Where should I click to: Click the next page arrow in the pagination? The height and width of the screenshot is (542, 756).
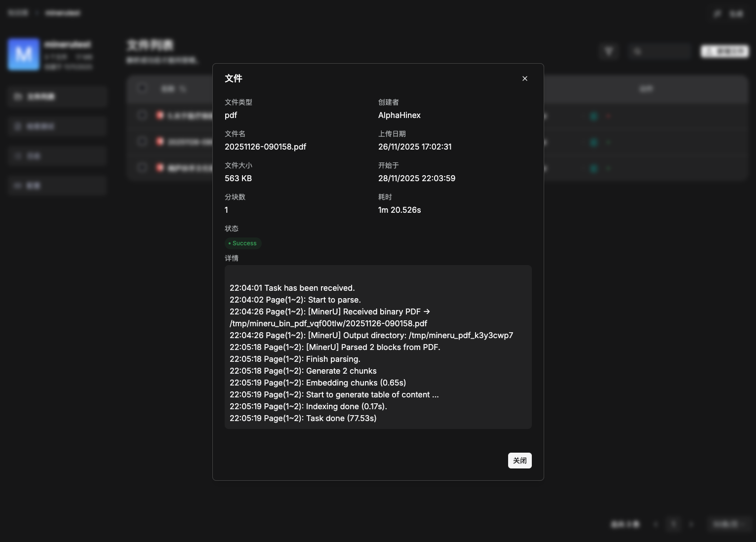tap(691, 524)
